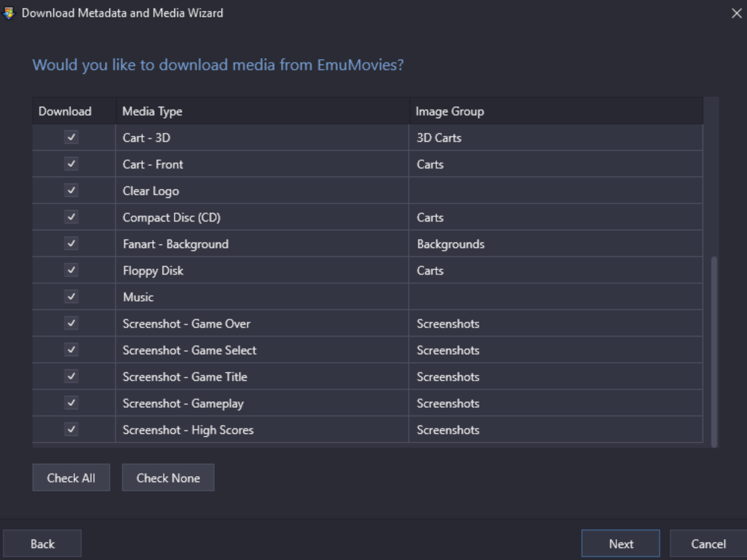Open empty Image Group cell for Clear Logo
This screenshot has width=747, height=560.
click(x=555, y=191)
